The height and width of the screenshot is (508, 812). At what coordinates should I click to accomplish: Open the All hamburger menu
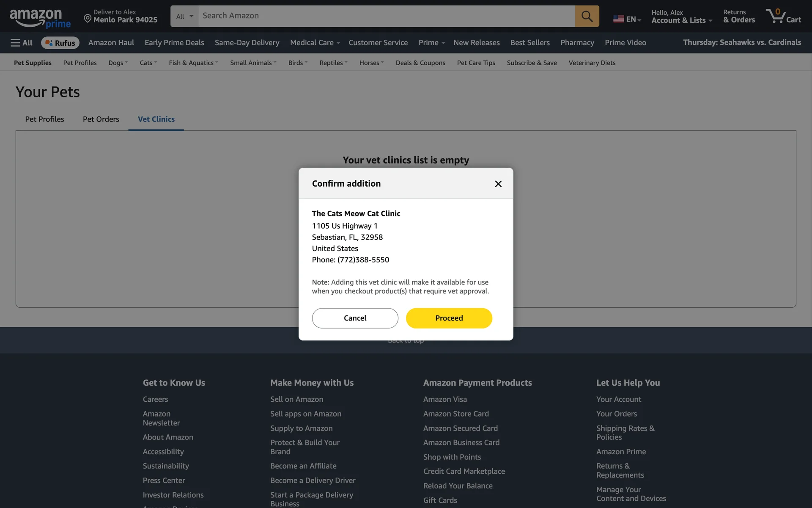pyautogui.click(x=21, y=43)
